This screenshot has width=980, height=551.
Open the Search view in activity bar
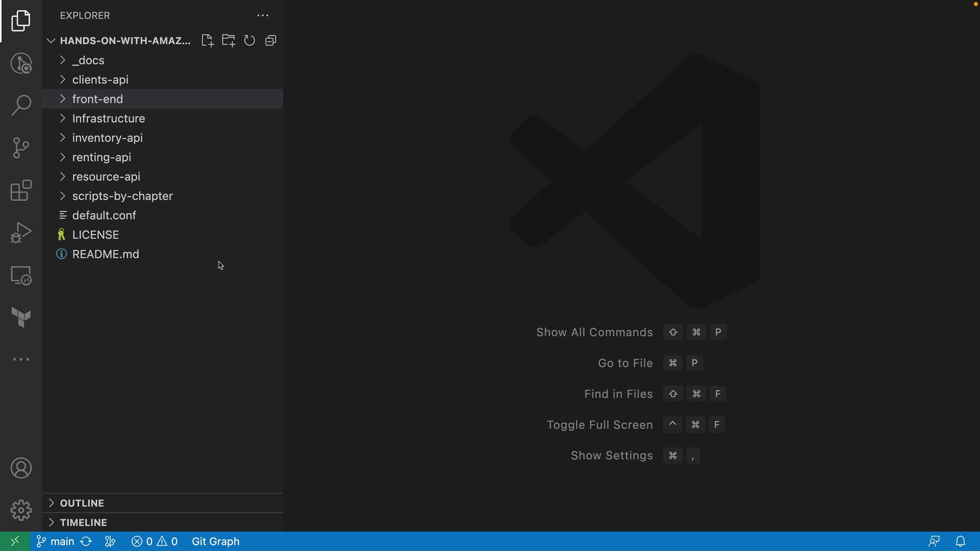21,106
